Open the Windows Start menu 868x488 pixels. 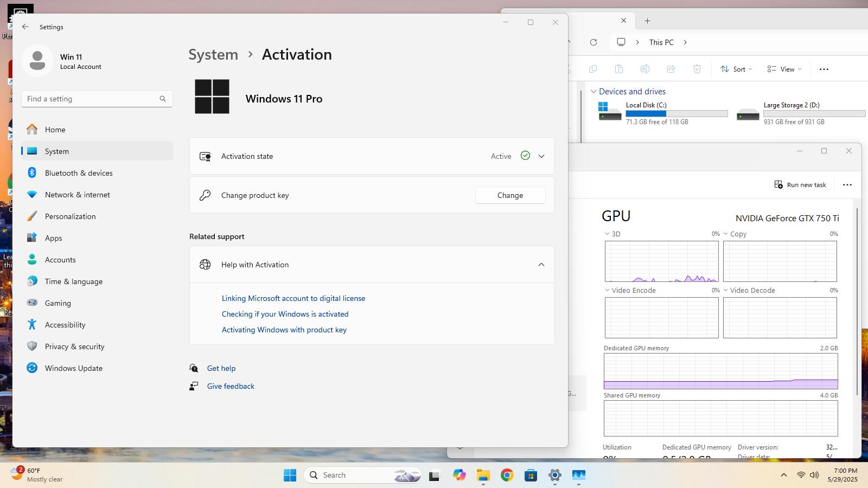click(x=290, y=475)
